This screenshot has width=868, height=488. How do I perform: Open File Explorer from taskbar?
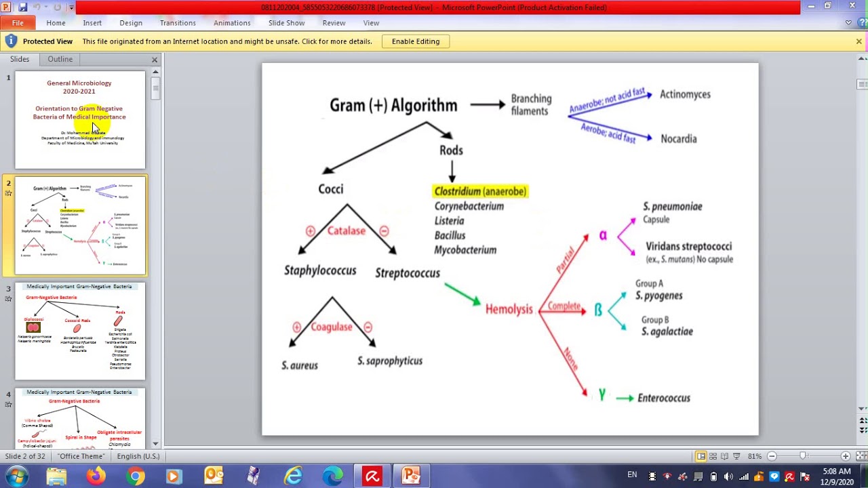[56, 476]
